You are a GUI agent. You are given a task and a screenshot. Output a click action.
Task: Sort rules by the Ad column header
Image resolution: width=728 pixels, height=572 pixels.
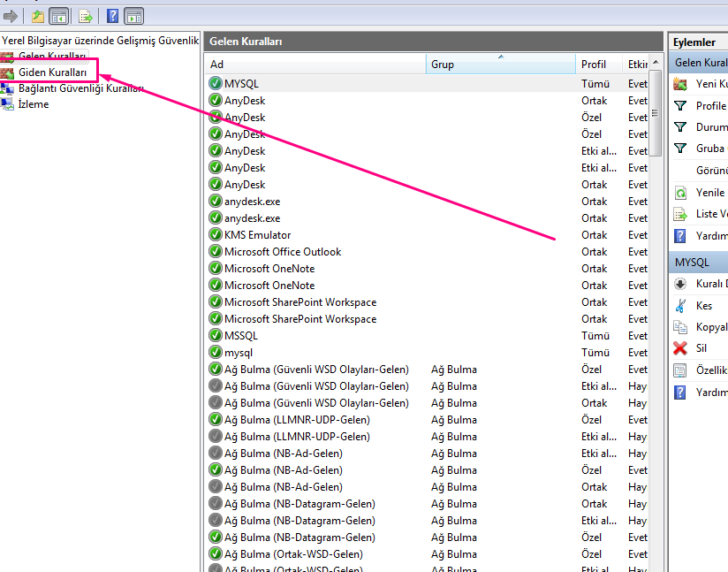pos(315,65)
